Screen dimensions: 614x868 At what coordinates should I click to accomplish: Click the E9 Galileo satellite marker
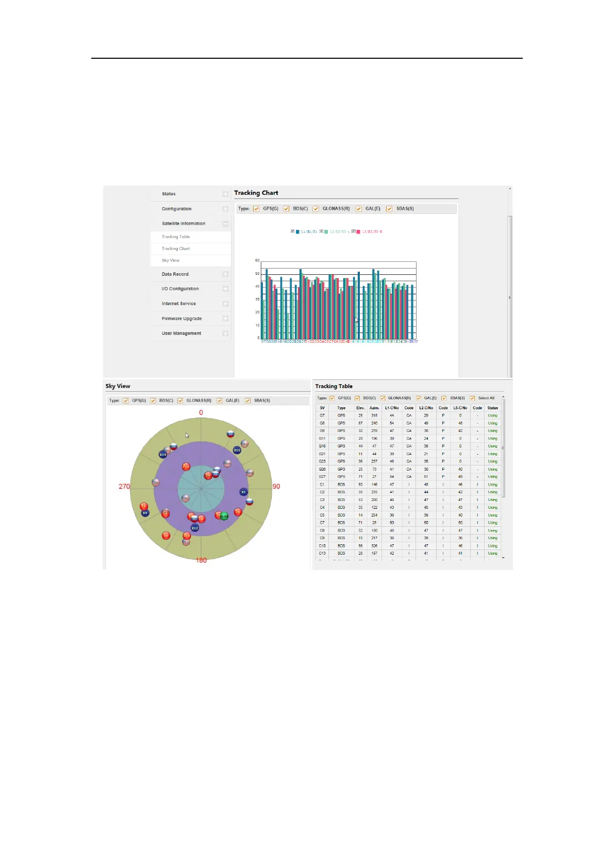(145, 513)
